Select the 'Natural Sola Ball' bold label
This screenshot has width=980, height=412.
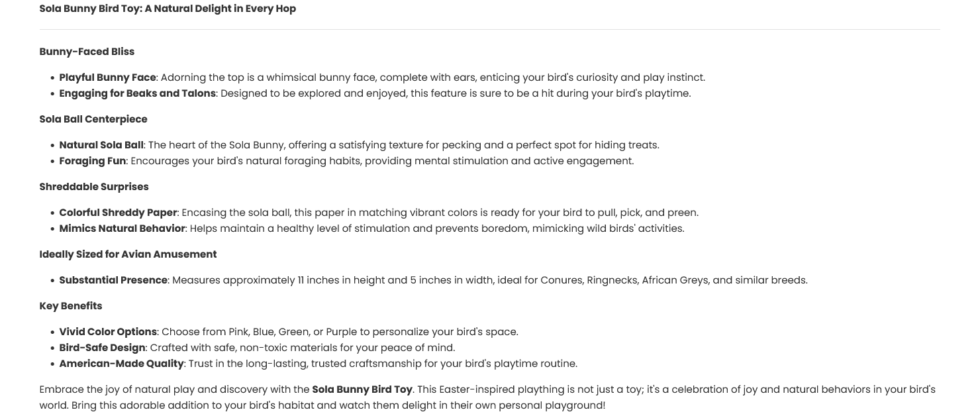[x=101, y=145]
